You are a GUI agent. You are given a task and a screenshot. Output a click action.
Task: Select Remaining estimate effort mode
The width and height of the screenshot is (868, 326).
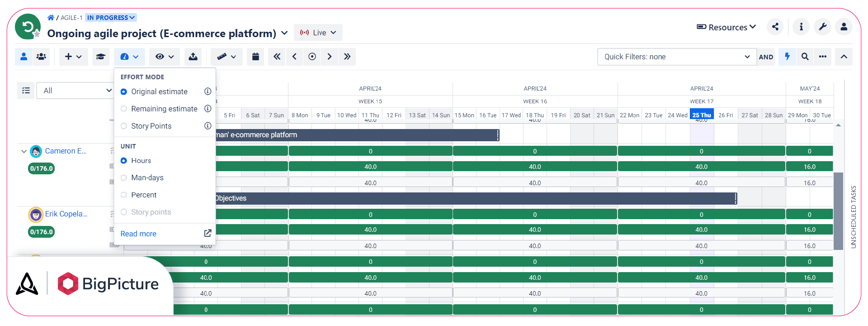[164, 109]
